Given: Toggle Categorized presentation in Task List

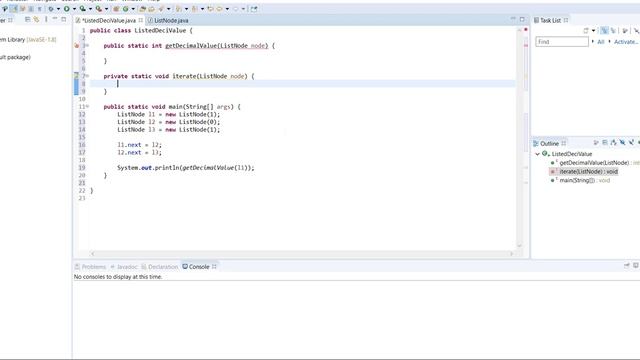Looking at the screenshot, I should 604,31.
